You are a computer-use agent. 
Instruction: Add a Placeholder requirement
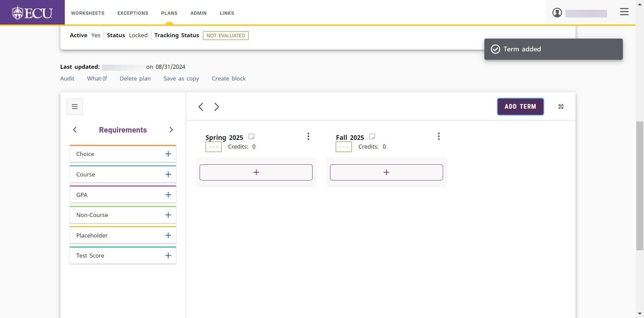168,235
